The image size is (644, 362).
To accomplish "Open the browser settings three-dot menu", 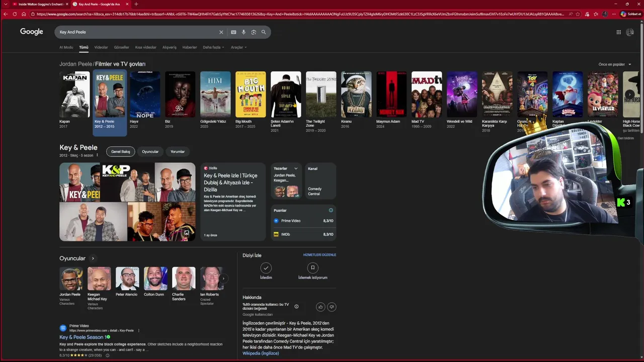I will coord(613,14).
